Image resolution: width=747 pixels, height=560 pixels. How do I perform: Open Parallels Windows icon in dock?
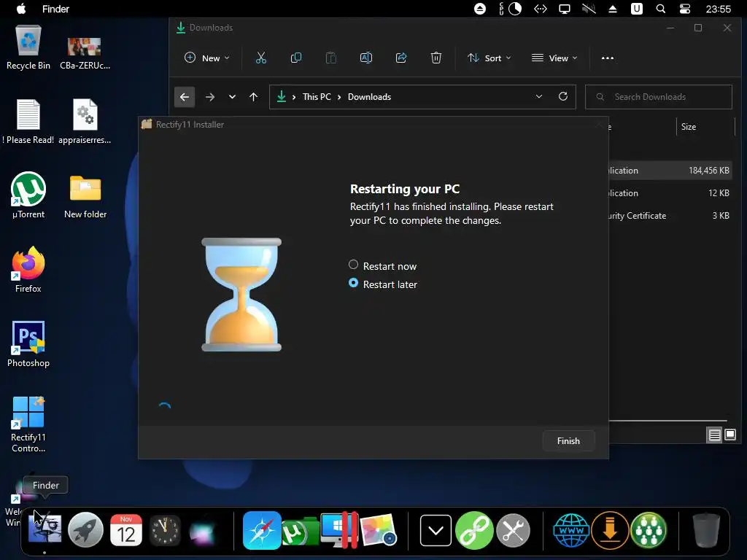coord(339,529)
